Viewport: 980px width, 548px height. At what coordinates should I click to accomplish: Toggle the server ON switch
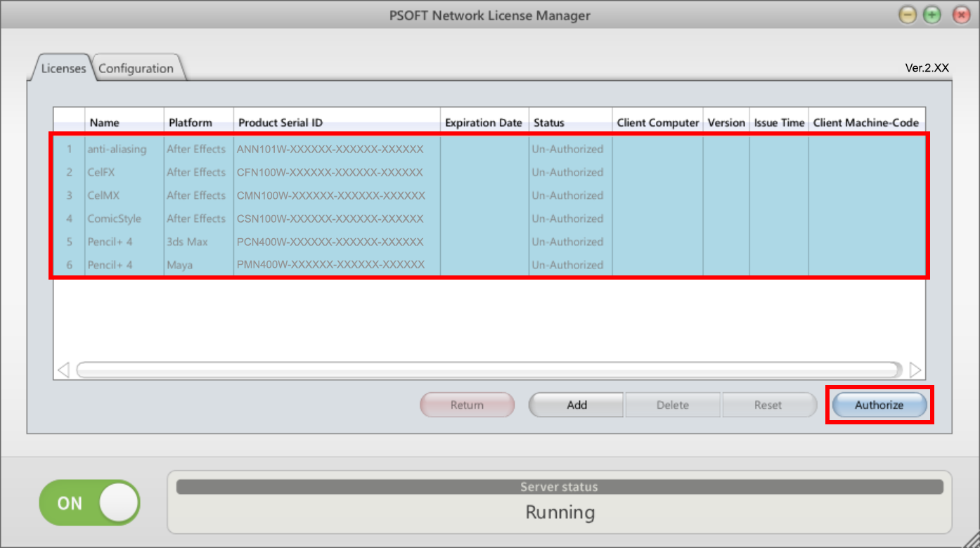point(89,503)
